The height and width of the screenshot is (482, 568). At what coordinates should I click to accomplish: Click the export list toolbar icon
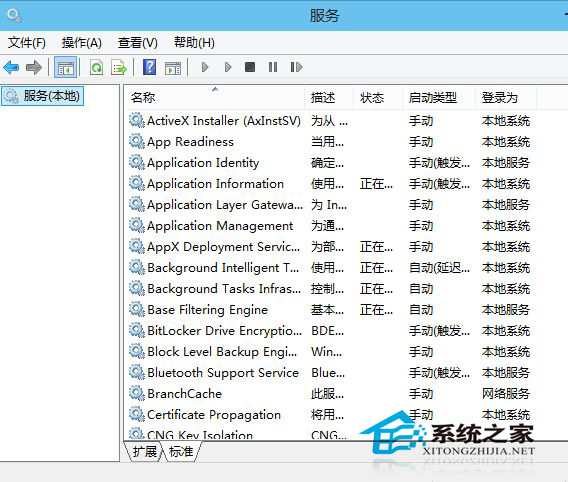click(119, 67)
